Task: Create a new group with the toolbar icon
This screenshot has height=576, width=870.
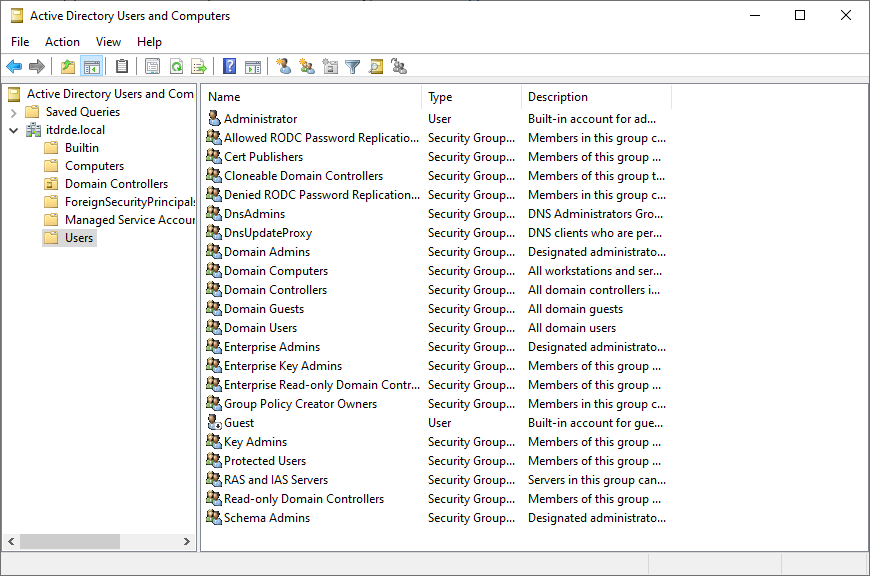Action: click(307, 67)
